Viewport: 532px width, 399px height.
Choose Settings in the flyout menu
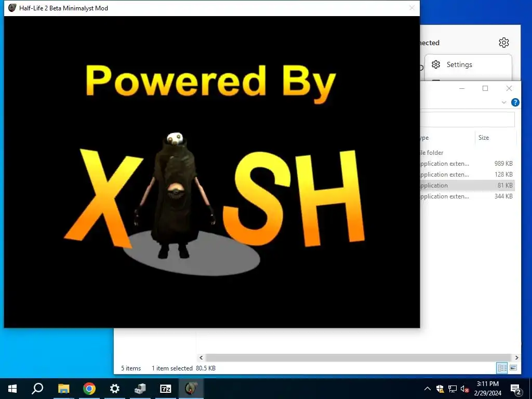pos(468,64)
